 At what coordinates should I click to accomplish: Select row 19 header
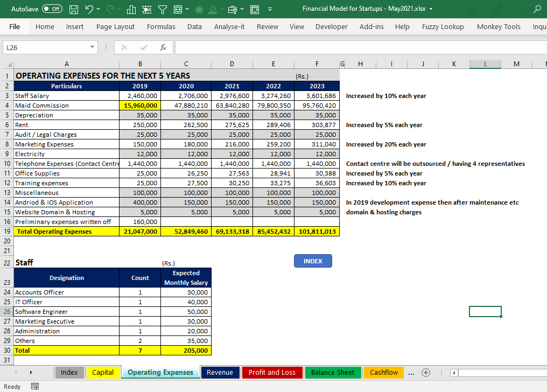point(7,231)
